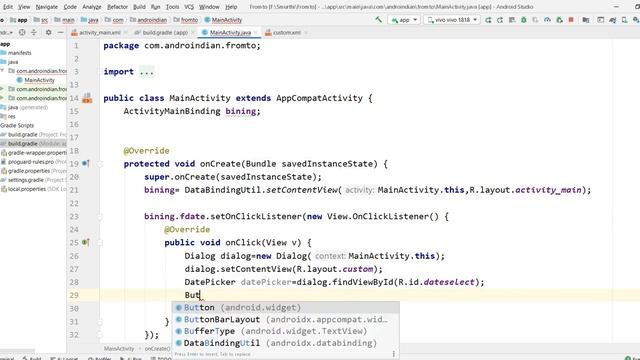The width and height of the screenshot is (640, 360).
Task: Select the manifests folder in the project tree
Action: (16, 53)
